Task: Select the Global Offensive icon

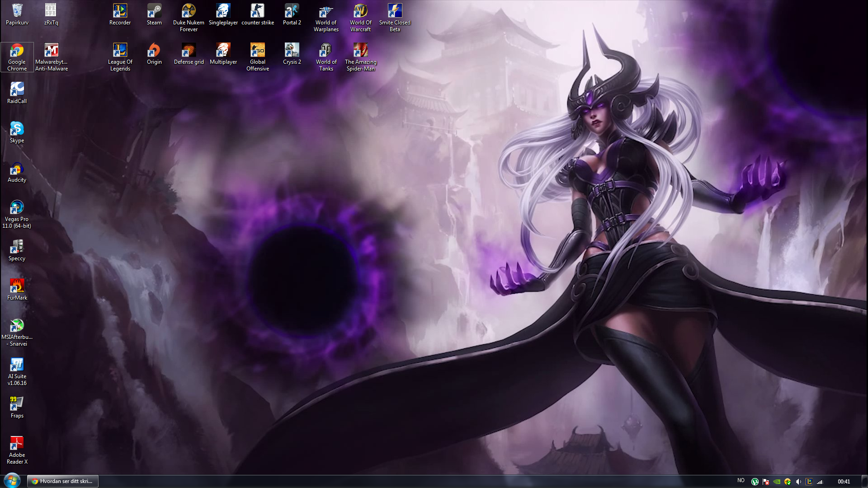Action: (258, 57)
